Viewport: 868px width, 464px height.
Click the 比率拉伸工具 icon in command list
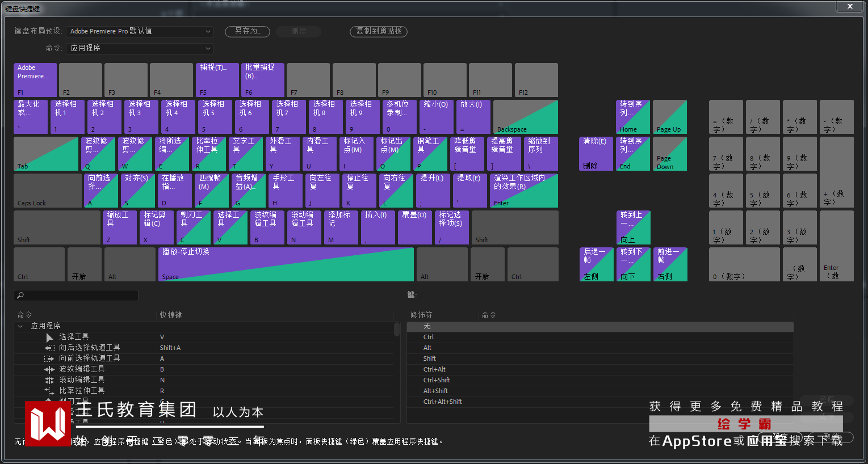(x=49, y=391)
